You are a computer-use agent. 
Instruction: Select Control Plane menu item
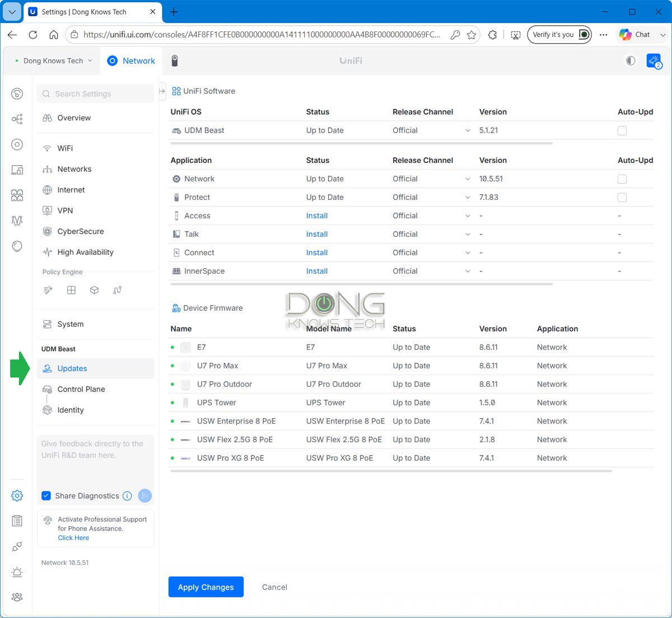95,389
